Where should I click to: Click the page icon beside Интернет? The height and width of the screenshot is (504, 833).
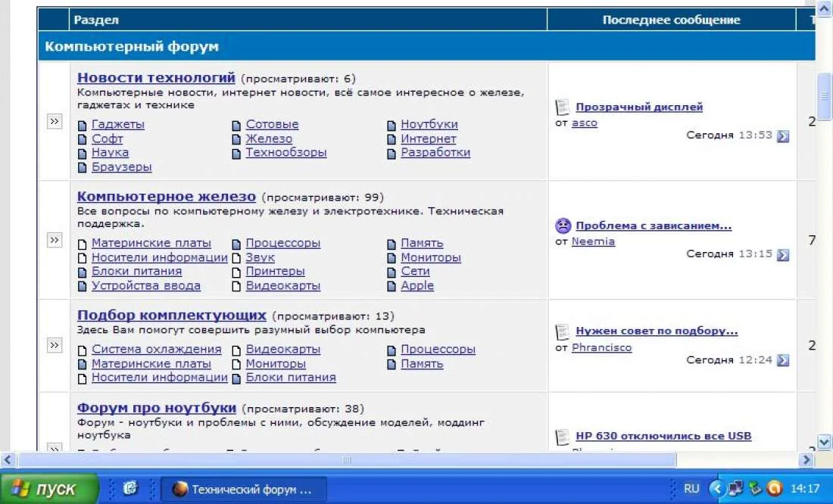tap(392, 140)
